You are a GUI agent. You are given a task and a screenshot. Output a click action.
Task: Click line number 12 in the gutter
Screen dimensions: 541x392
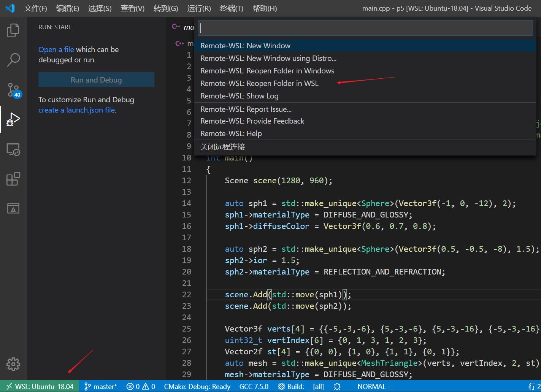click(x=187, y=180)
